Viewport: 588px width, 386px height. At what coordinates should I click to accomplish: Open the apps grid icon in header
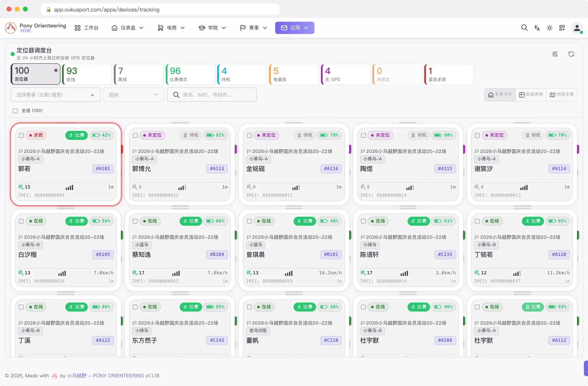tap(562, 28)
